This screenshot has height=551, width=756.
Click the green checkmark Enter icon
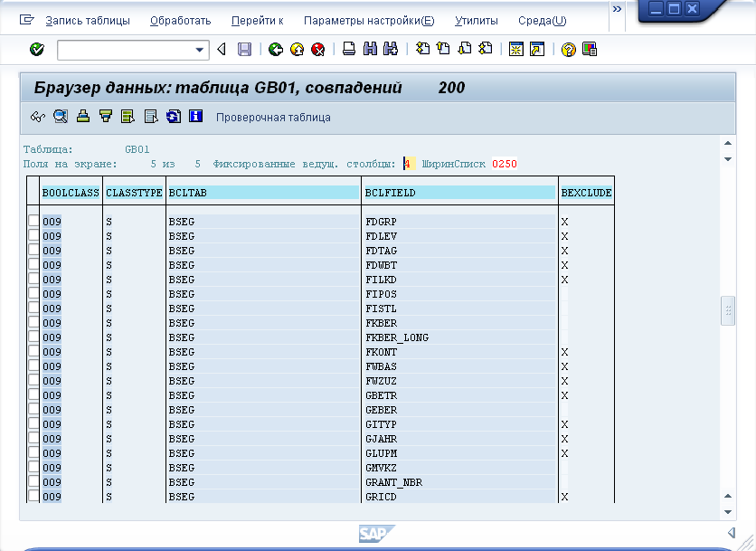(37, 50)
